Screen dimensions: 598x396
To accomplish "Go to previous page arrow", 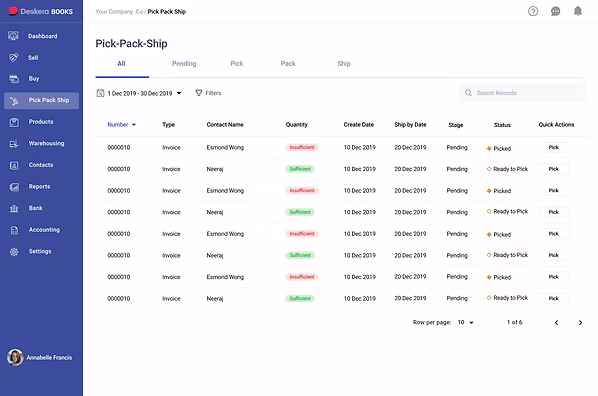I will coord(556,323).
